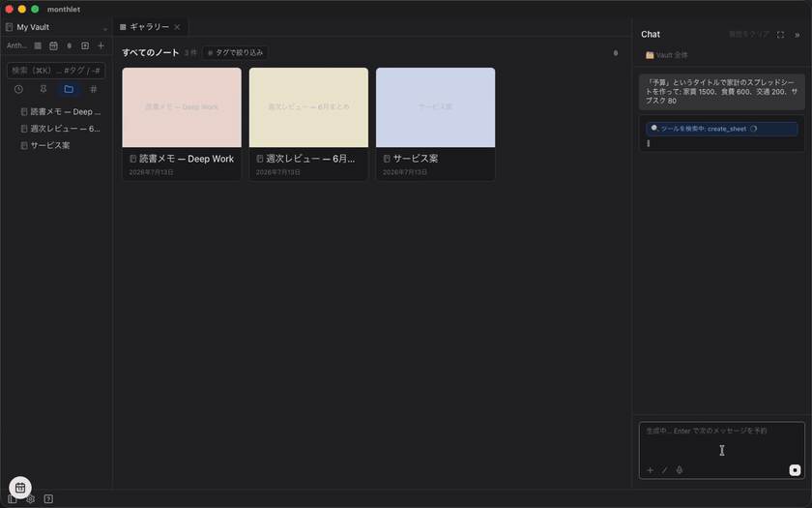Click 履歴をクリア in Chat header
The height and width of the screenshot is (508, 812).
749,34
